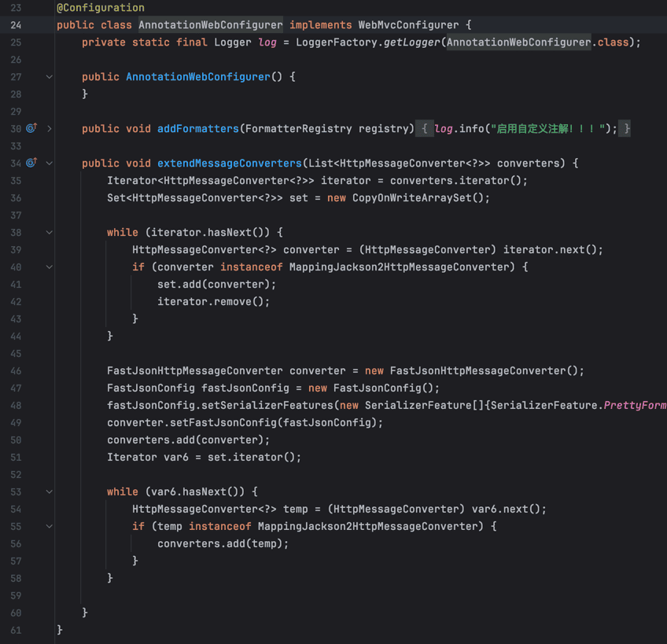This screenshot has height=644, width=667.
Task: Click setSerializerFeatures on line 48
Action: (x=267, y=406)
